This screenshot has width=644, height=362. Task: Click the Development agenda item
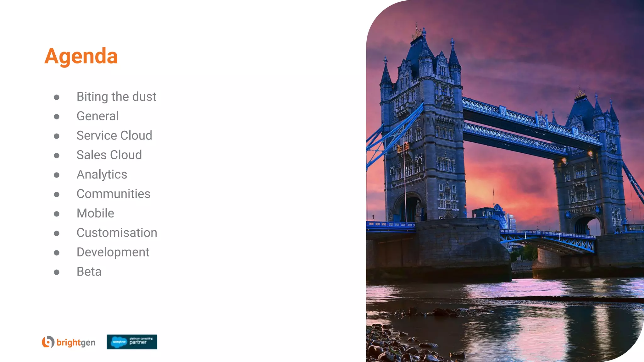click(113, 252)
